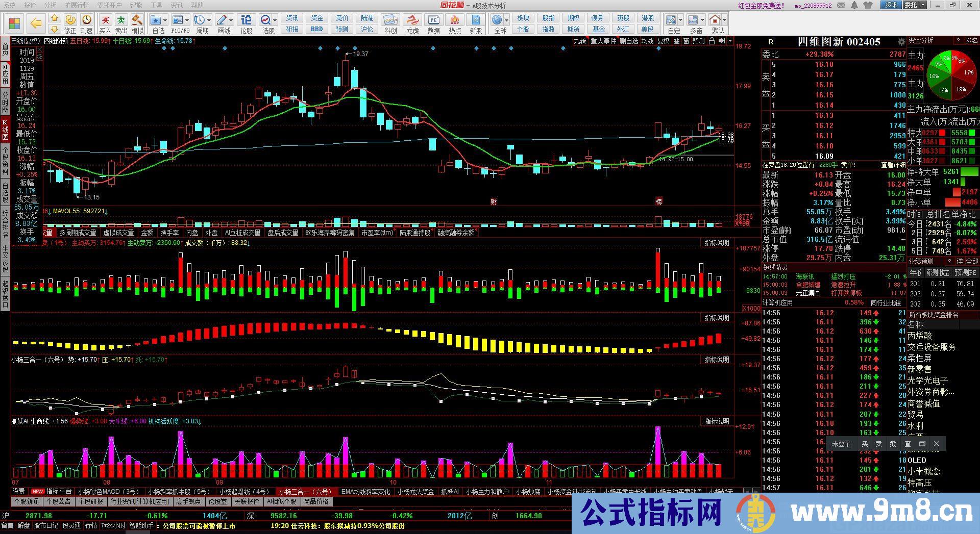Toggle 删自选 remove from watchlist
This screenshot has height=534, width=980.
[x=629, y=41]
